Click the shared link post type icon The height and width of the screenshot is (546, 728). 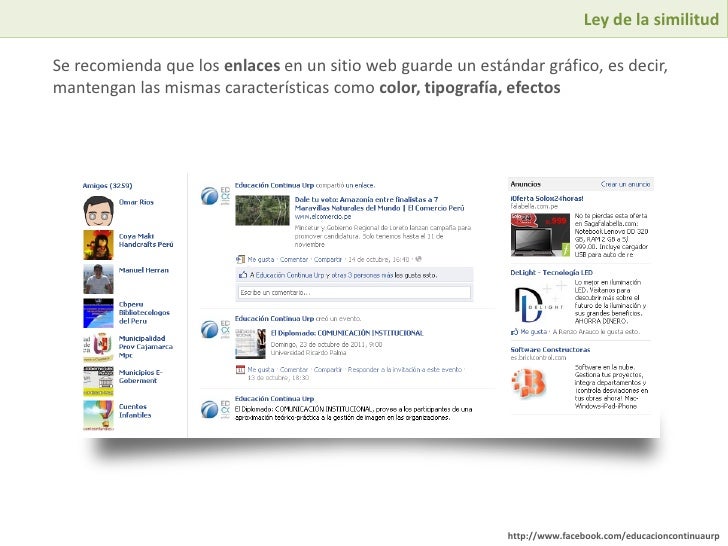(240, 259)
